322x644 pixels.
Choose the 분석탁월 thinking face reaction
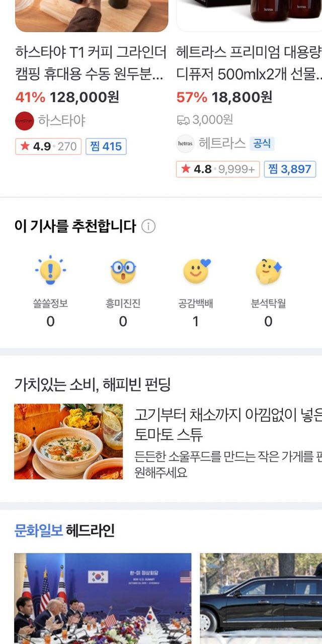[269, 272]
